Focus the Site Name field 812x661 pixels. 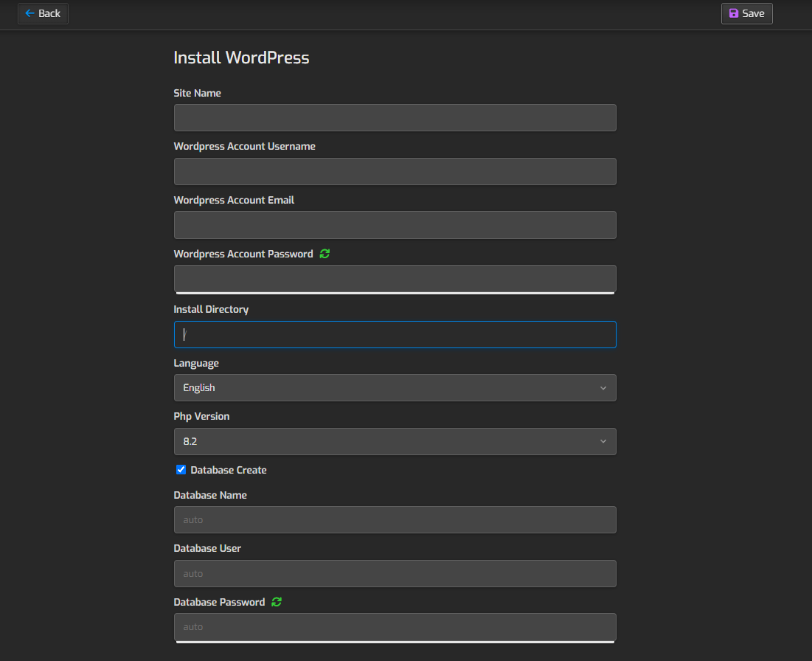click(x=395, y=117)
